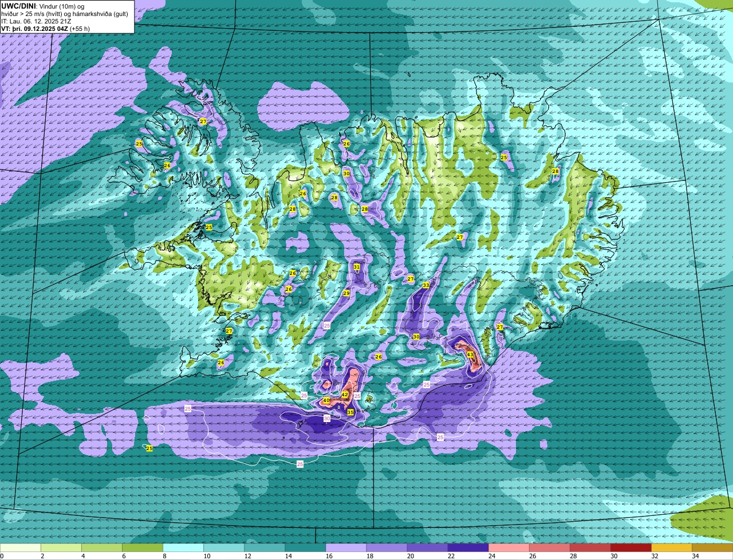This screenshot has width=733, height=560.
Task: Click the legend scale value 34
Action: tap(695, 556)
